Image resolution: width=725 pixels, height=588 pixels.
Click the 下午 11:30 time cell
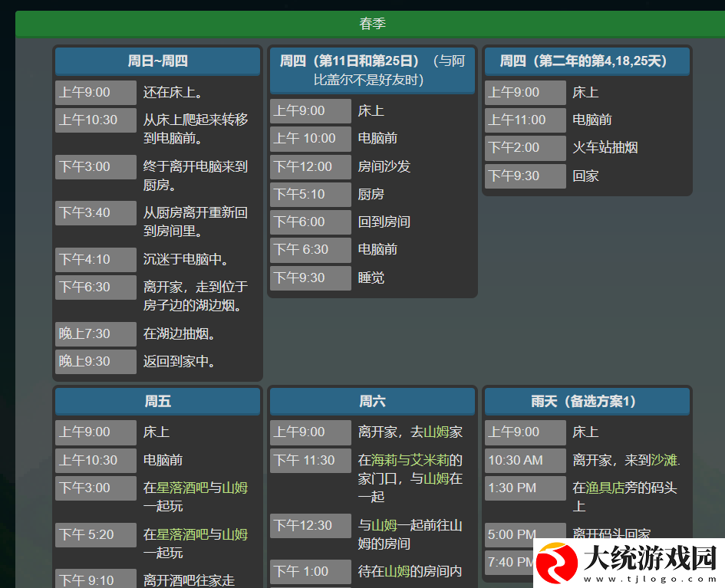[310, 461]
